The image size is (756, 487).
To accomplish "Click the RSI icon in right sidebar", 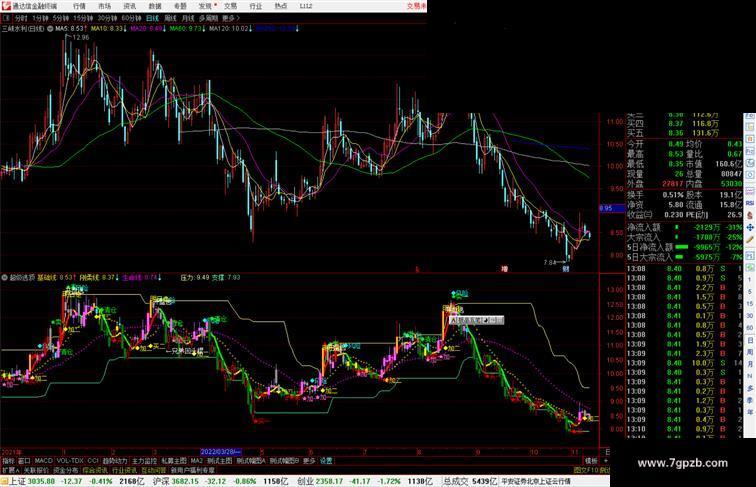I will pyautogui.click(x=750, y=203).
